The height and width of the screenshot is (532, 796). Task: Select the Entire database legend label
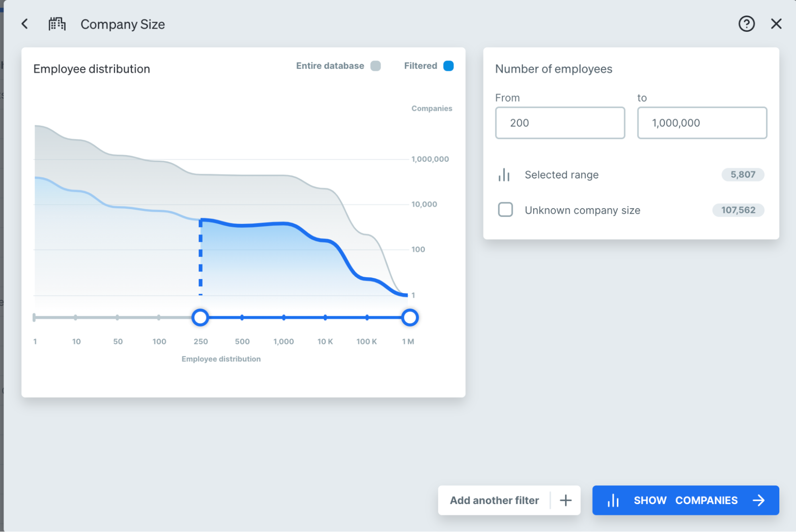coord(329,66)
